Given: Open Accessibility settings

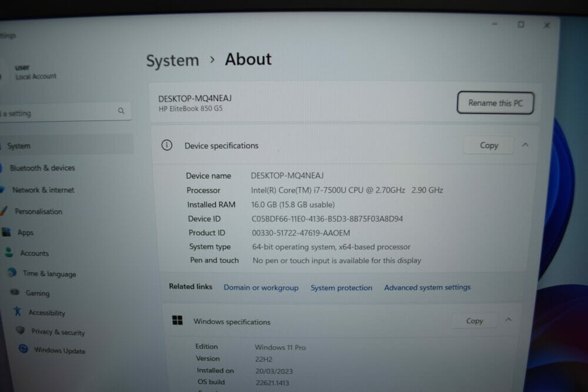Looking at the screenshot, I should click(47, 313).
